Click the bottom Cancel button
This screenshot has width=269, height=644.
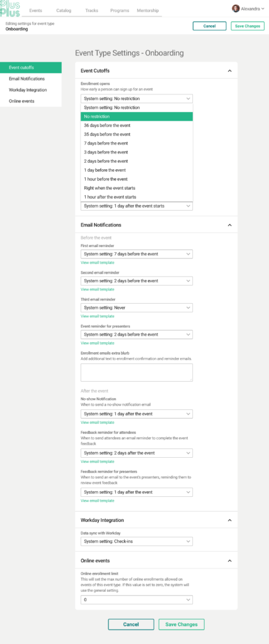point(131,625)
